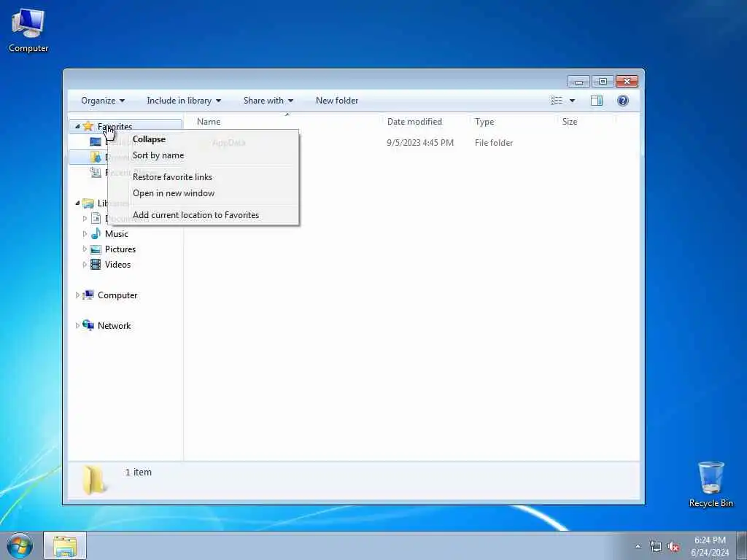
Task: Click the Favorites star icon
Action: point(88,126)
